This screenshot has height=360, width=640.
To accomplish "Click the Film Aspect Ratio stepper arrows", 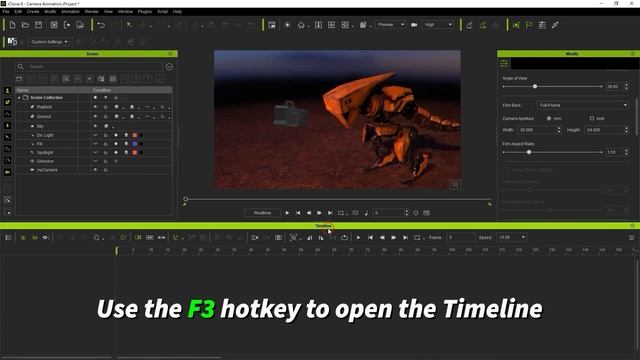I will click(x=627, y=152).
